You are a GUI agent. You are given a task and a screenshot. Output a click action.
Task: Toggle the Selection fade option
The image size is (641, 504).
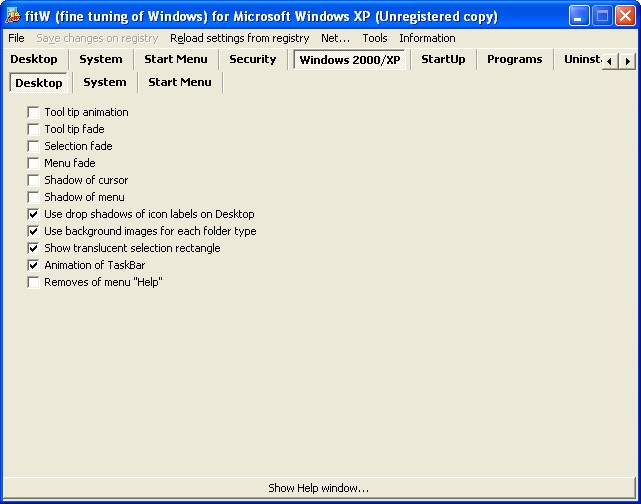(x=33, y=146)
